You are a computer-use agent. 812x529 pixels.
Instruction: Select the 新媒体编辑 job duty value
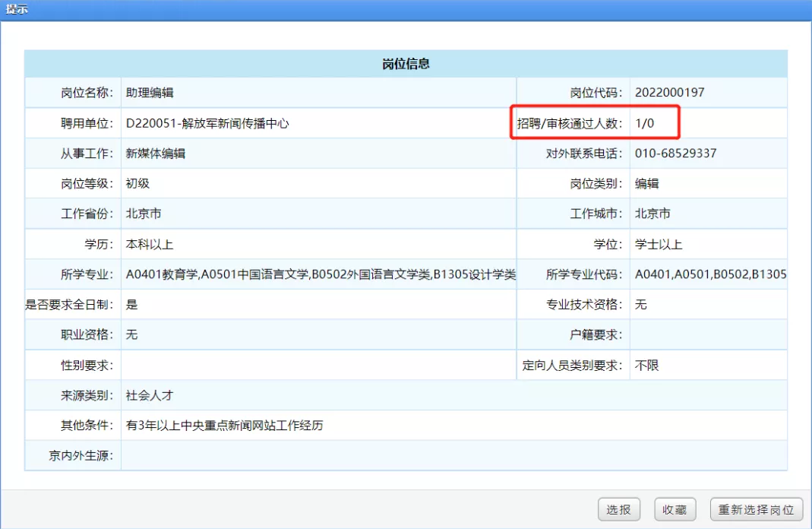pyautogui.click(x=156, y=154)
